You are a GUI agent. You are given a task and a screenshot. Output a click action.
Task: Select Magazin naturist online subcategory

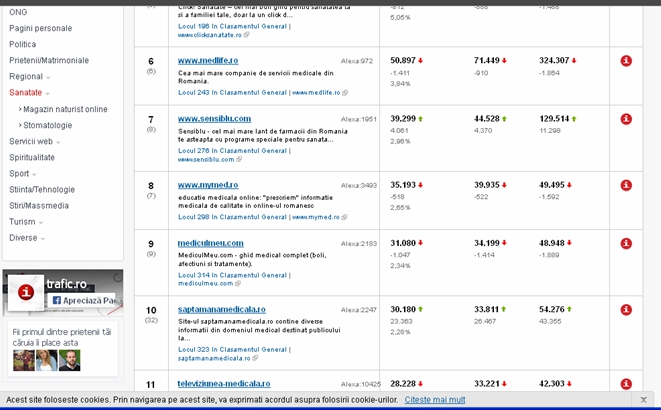click(x=66, y=109)
